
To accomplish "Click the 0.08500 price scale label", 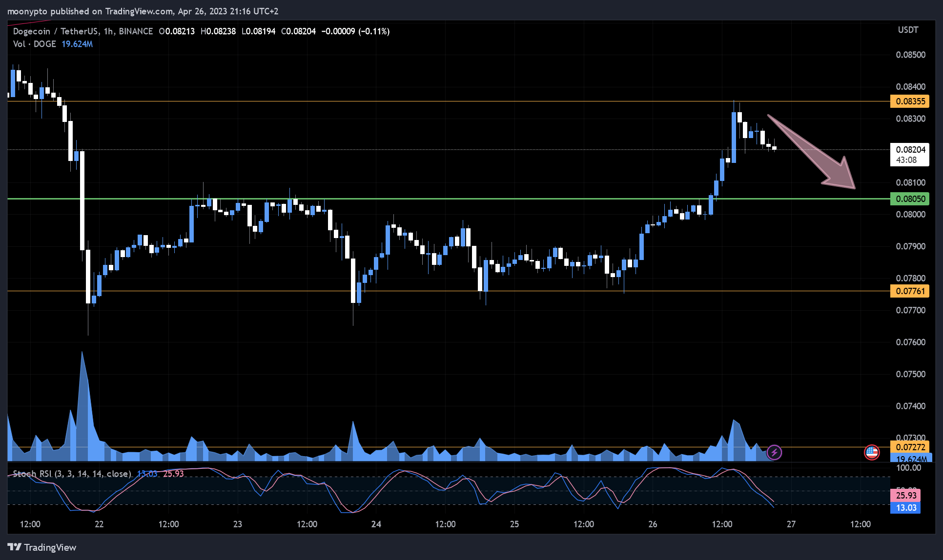I will tap(910, 55).
